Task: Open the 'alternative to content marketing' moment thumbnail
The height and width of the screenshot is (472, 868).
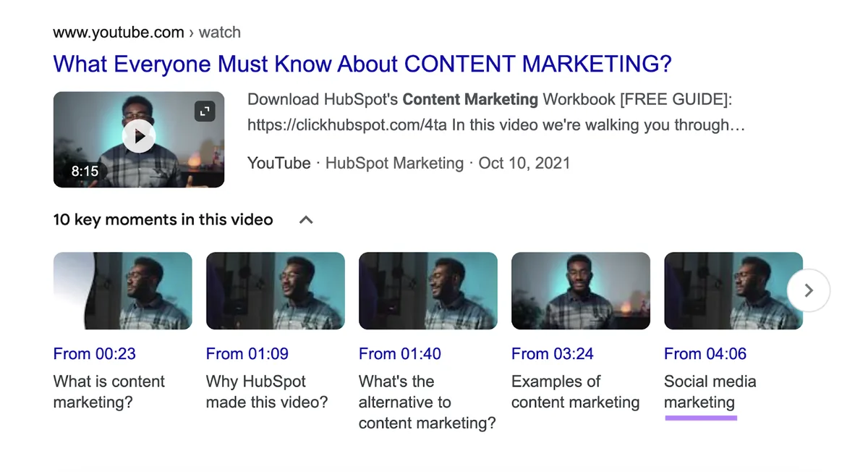Action: click(x=428, y=291)
